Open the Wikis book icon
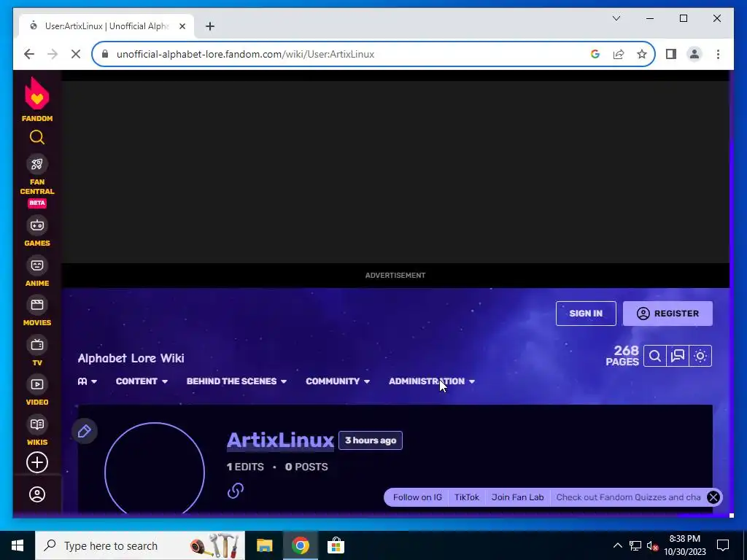 (37, 424)
